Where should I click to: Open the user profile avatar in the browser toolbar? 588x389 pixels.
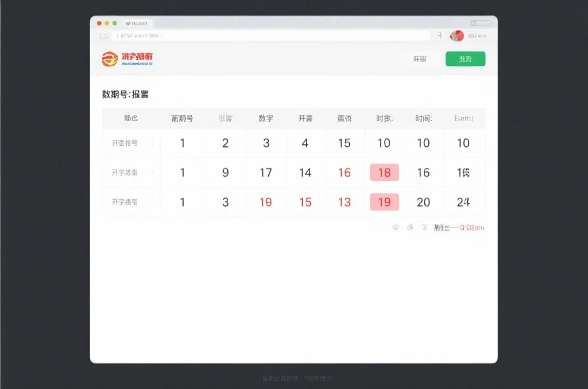tap(457, 36)
